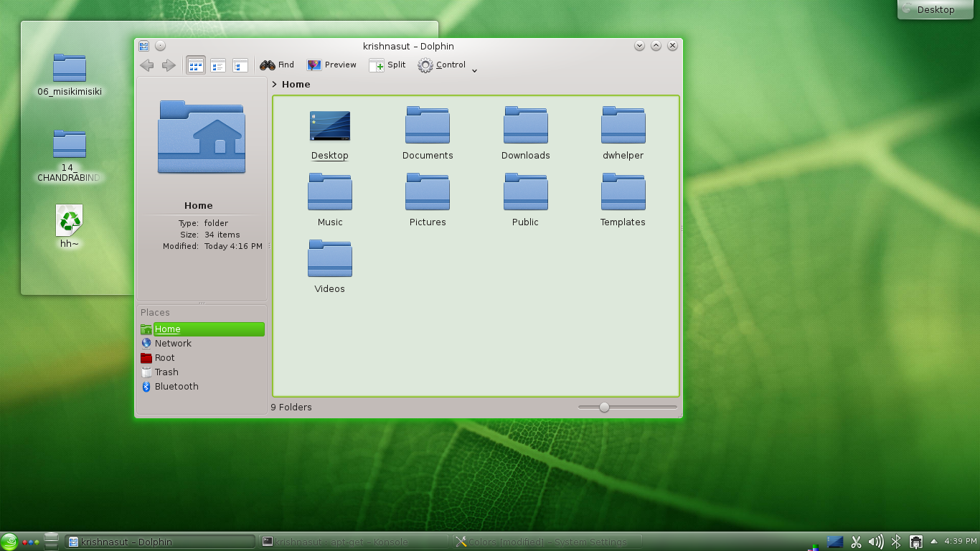Select the Videos folder

click(330, 267)
